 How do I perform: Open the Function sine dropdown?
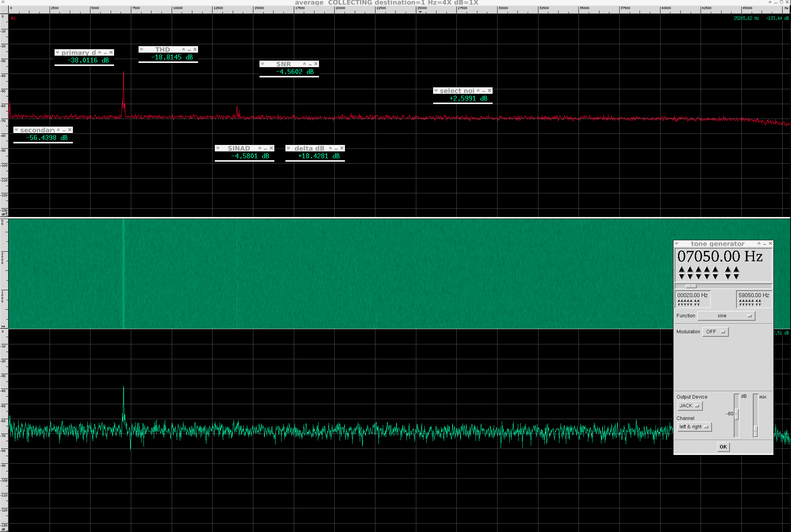(x=726, y=316)
